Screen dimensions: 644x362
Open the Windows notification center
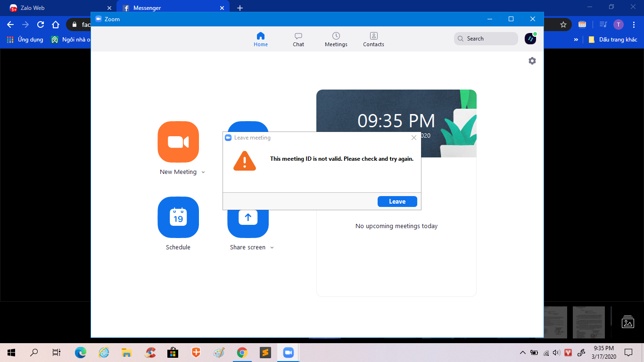[628, 352]
